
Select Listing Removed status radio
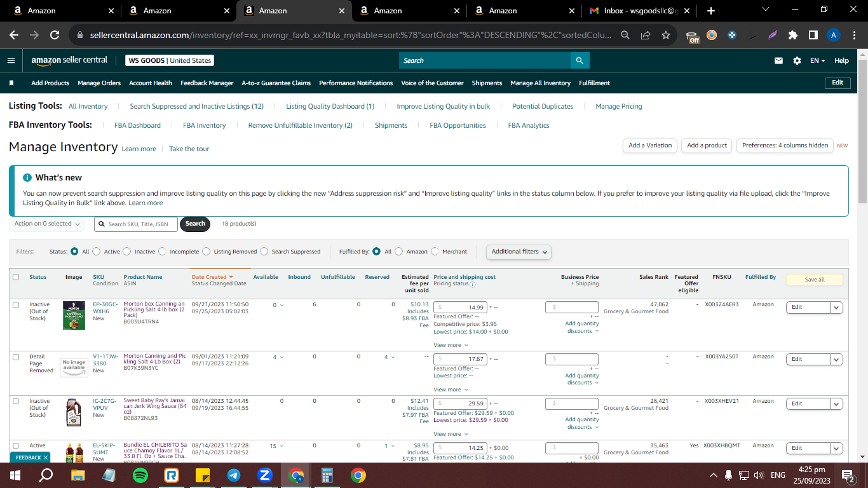coord(206,252)
